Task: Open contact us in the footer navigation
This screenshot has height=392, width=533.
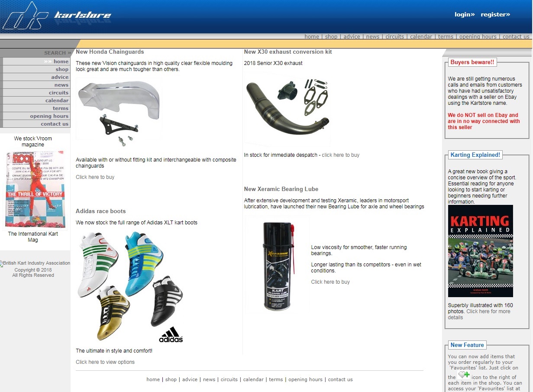Action: pyautogui.click(x=340, y=379)
